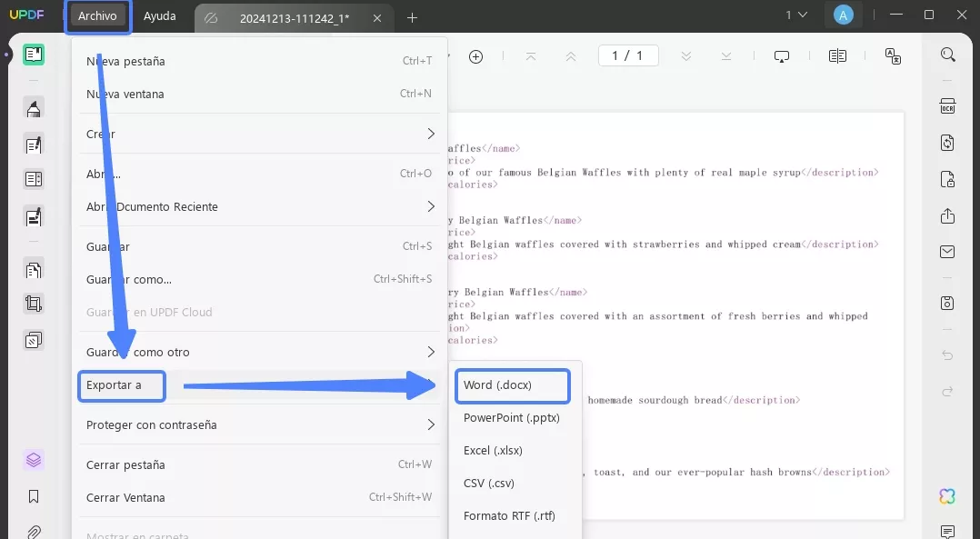Select the Exportar a menu item

click(x=259, y=385)
